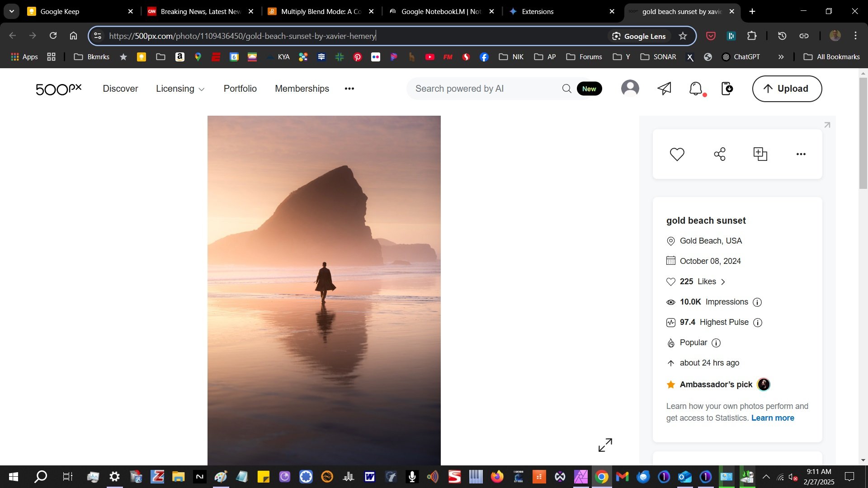Open Chrome's three-dot menu
The width and height of the screenshot is (868, 488).
point(855,36)
